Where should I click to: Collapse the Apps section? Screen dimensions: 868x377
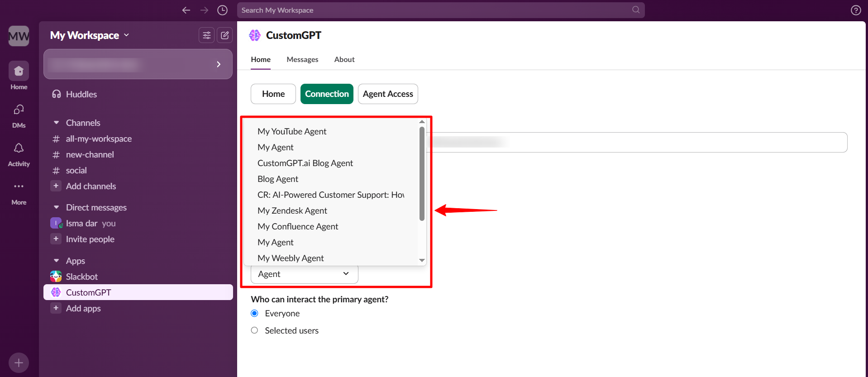pos(56,261)
